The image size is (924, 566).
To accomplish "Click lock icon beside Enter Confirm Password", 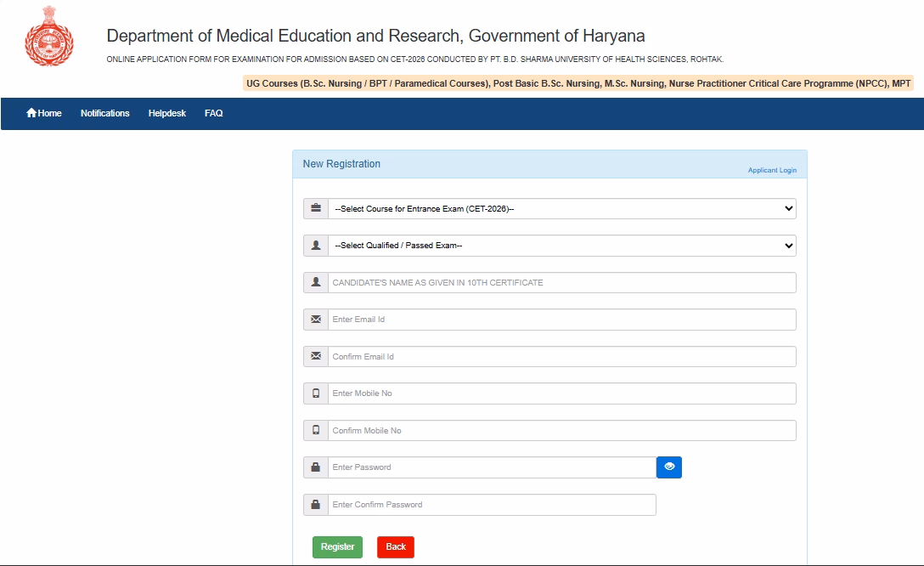I will coord(316,505).
